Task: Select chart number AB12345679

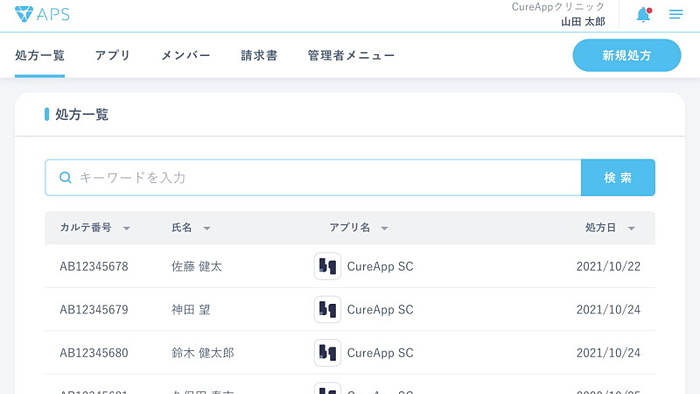Action: (94, 309)
